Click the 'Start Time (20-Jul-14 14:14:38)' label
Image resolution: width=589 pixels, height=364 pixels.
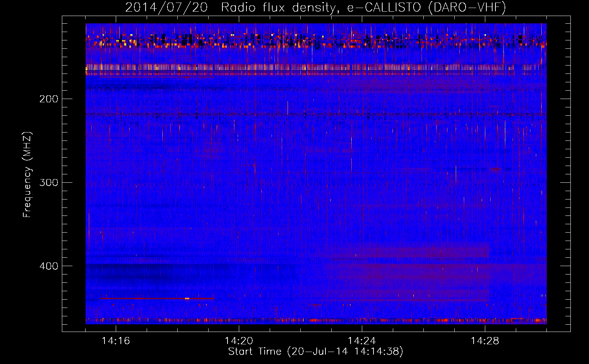tap(316, 352)
